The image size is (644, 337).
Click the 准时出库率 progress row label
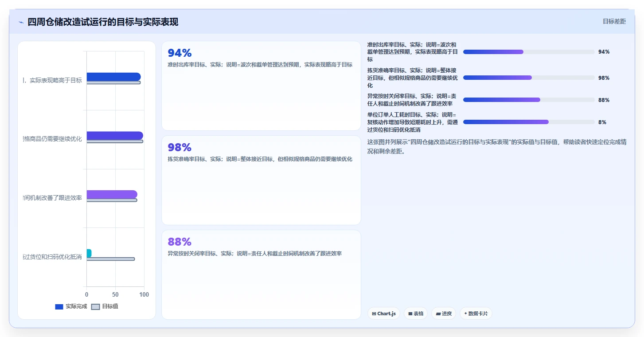[413, 52]
